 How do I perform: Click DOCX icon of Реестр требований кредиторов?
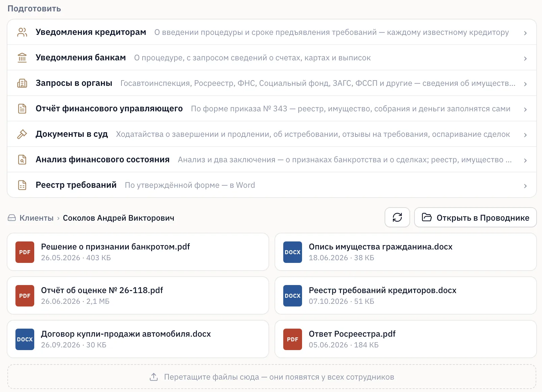(x=293, y=296)
